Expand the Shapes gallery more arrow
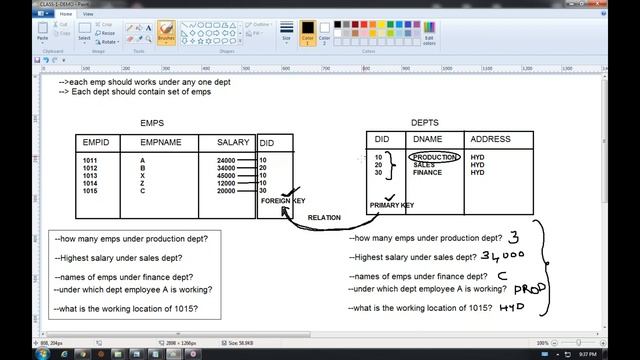This screenshot has width=640, height=360. [240, 41]
